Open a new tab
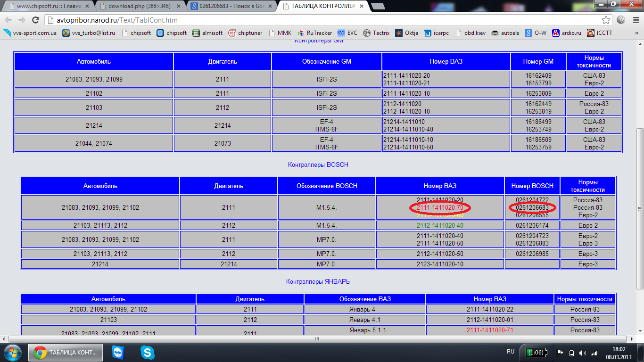 (378, 7)
